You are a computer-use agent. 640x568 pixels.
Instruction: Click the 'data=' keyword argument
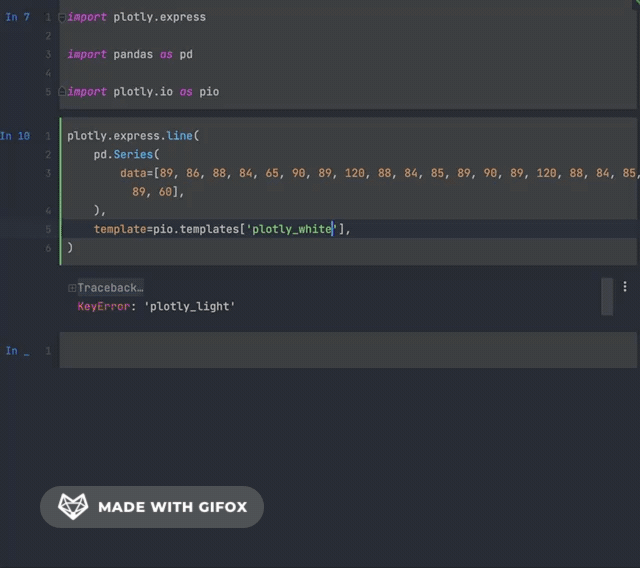136,173
